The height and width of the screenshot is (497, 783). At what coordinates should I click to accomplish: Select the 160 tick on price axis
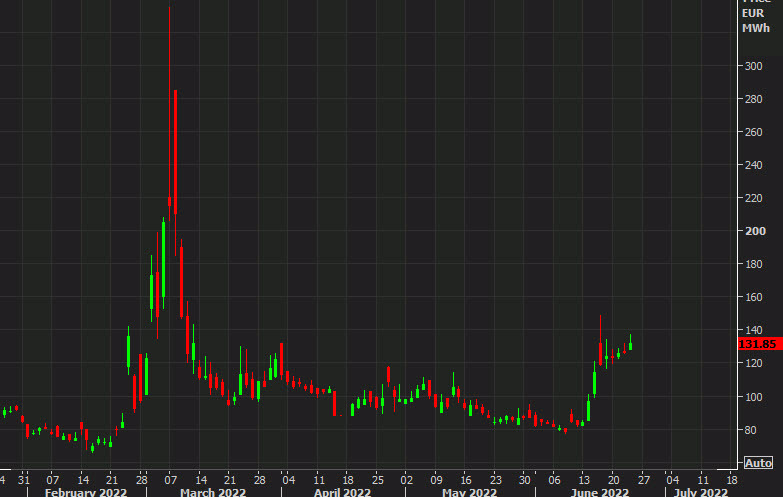coord(751,298)
